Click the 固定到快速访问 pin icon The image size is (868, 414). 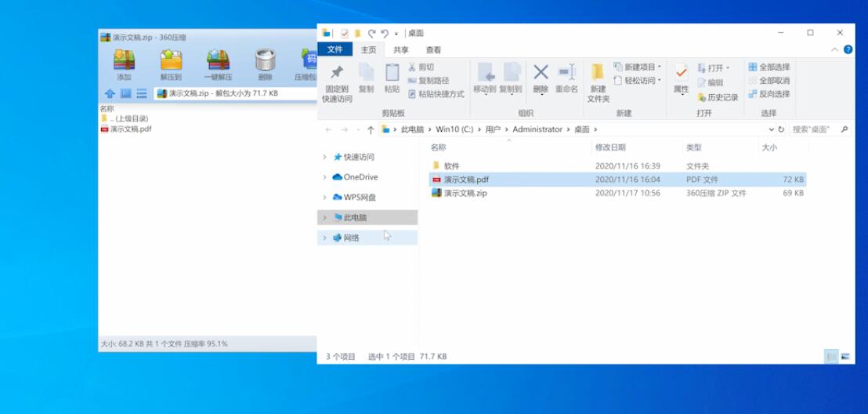337,73
